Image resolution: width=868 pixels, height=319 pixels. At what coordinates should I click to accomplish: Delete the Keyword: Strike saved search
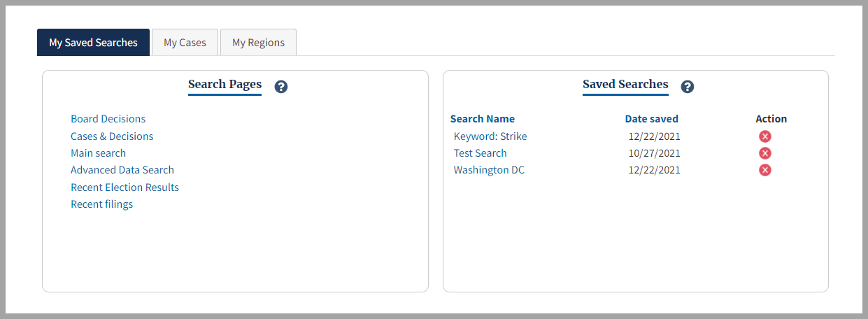765,136
